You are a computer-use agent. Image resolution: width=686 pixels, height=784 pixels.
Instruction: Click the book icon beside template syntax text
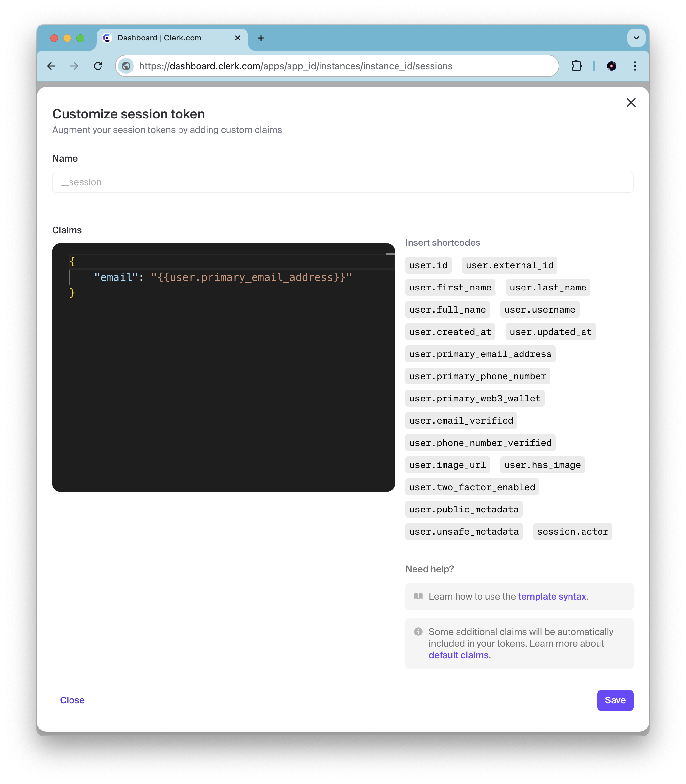click(x=418, y=596)
